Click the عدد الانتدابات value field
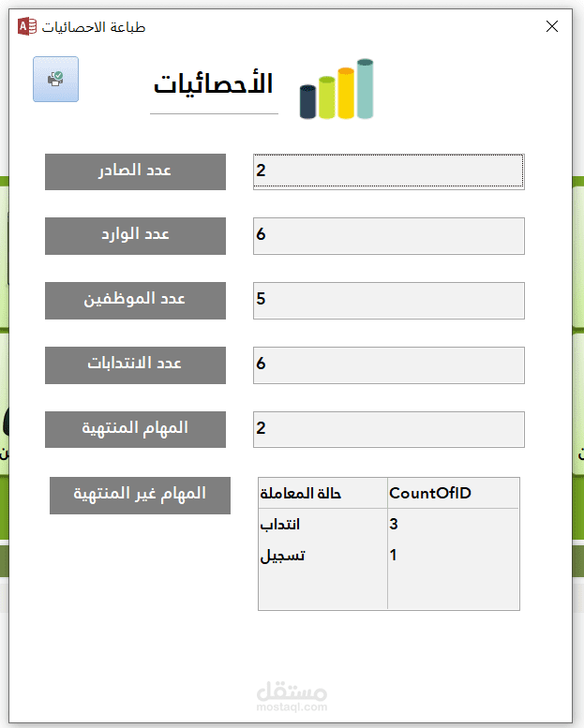This screenshot has height=728, width=584. [388, 364]
